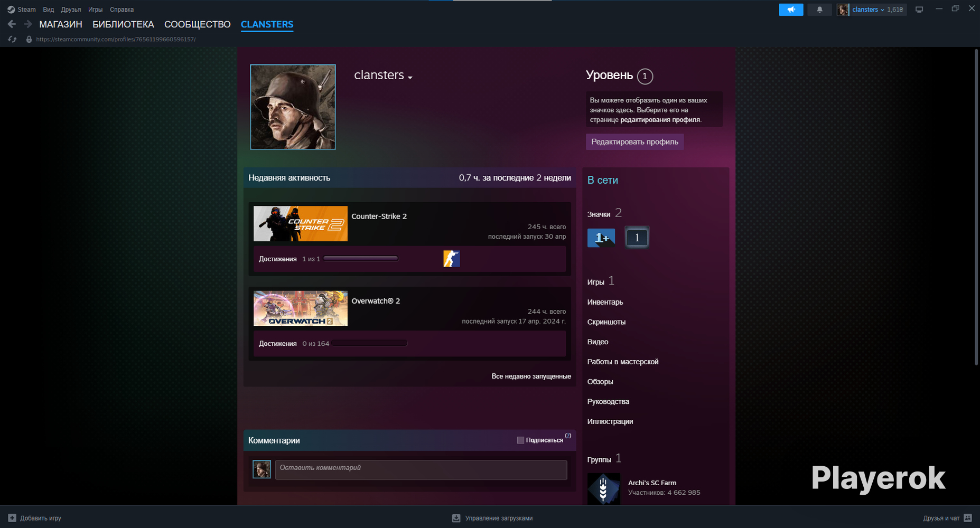Click the level 1 circle badge

(645, 76)
